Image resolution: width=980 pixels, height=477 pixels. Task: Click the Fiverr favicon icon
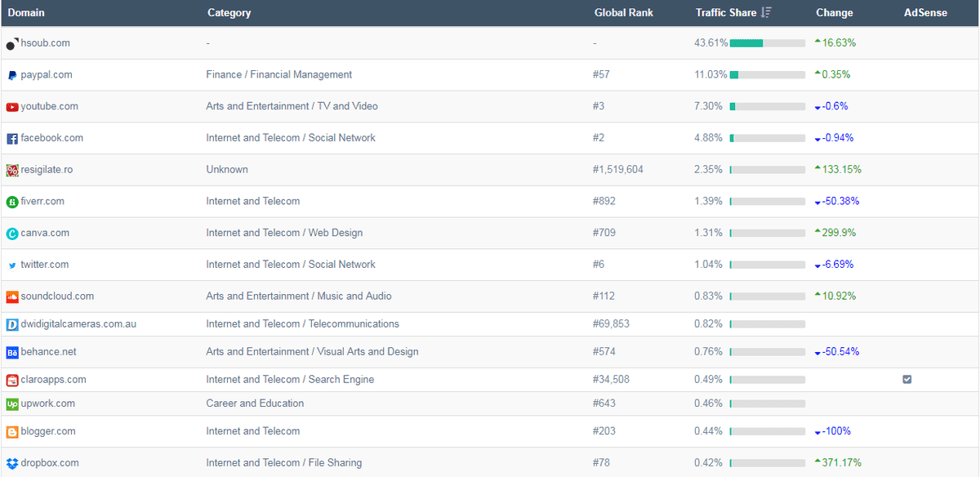(12, 202)
